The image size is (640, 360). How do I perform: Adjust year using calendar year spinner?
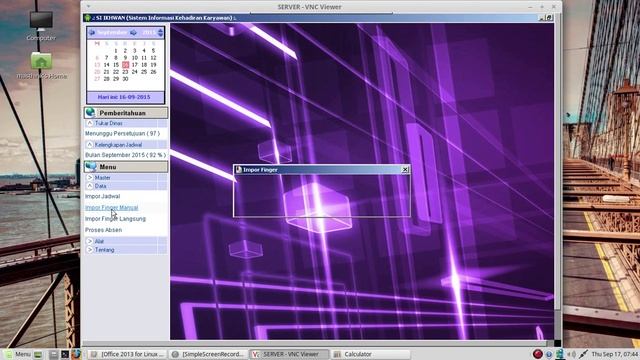[x=160, y=32]
